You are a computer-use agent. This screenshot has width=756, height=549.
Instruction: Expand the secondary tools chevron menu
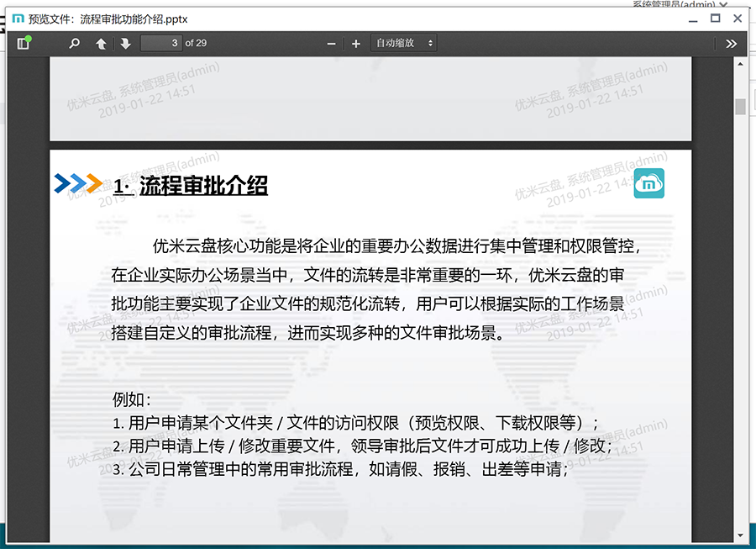point(731,44)
